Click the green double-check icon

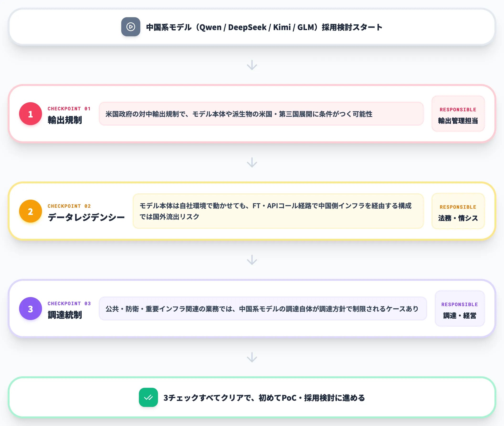coord(148,397)
